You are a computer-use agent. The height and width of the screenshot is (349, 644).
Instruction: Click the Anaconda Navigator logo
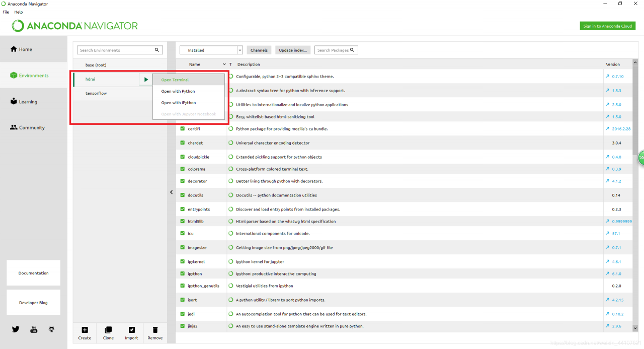[x=74, y=26]
